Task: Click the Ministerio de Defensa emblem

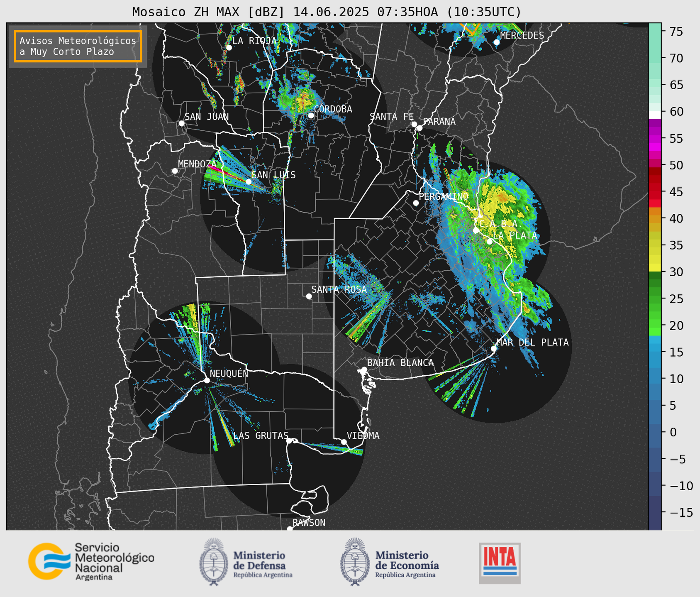Action: pyautogui.click(x=214, y=562)
